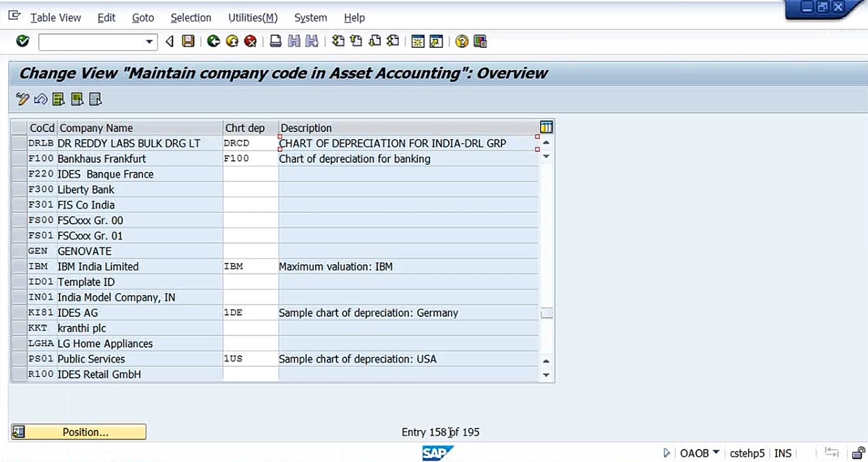
Task: Click the Generate Shortcut icon
Action: coord(436,42)
